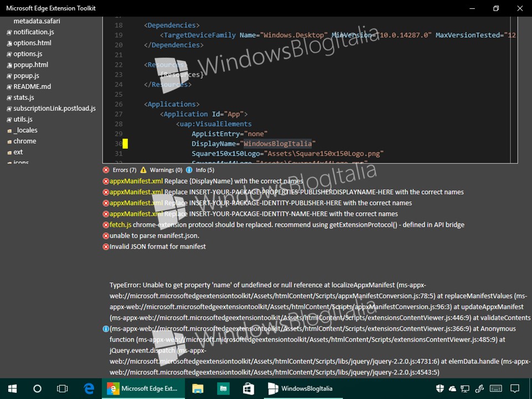Viewport: 532px width, 399px height.
Task: Open Windows Ink pen tray icon
Action: coord(479,389)
